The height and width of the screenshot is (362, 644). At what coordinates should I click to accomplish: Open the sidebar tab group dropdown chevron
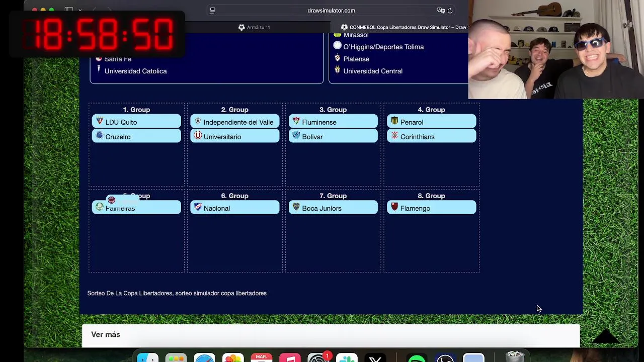click(79, 10)
